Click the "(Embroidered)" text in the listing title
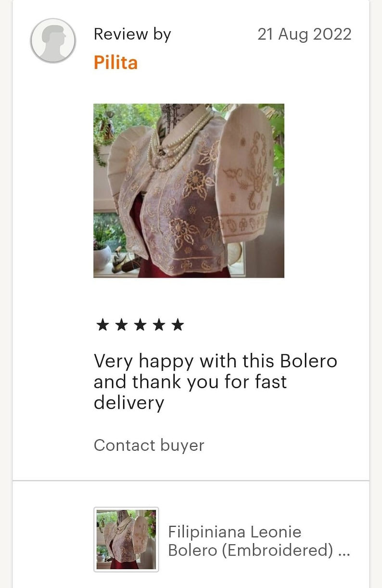The image size is (382, 588). click(277, 550)
